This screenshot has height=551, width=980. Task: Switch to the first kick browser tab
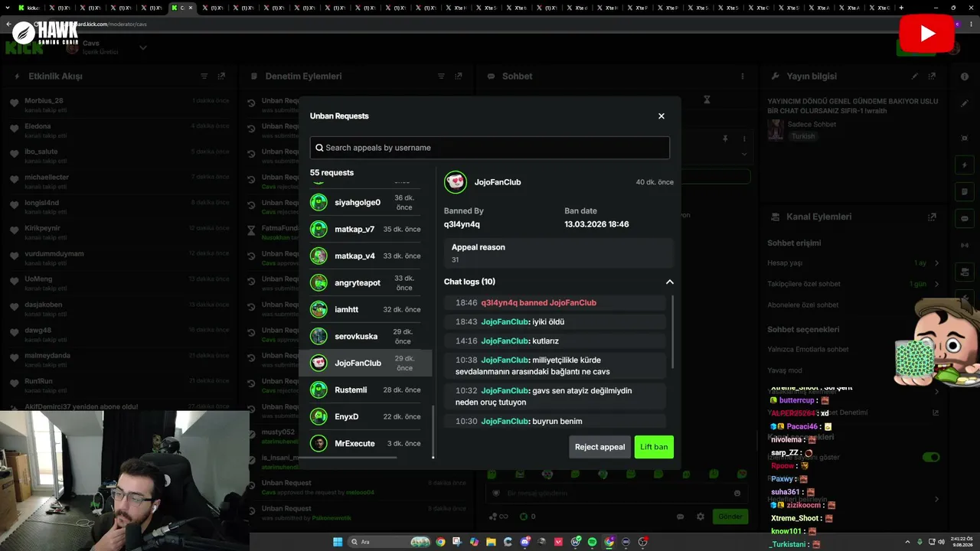pyautogui.click(x=31, y=8)
